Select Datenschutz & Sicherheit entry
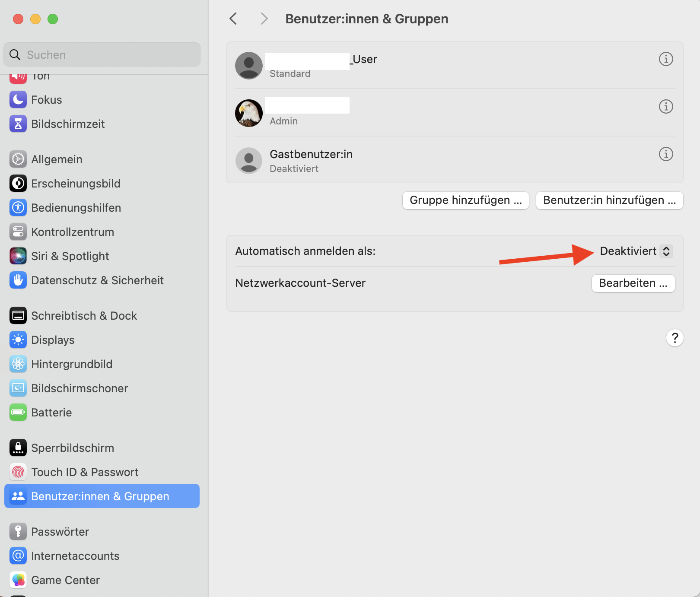The height and width of the screenshot is (597, 700). [x=102, y=280]
